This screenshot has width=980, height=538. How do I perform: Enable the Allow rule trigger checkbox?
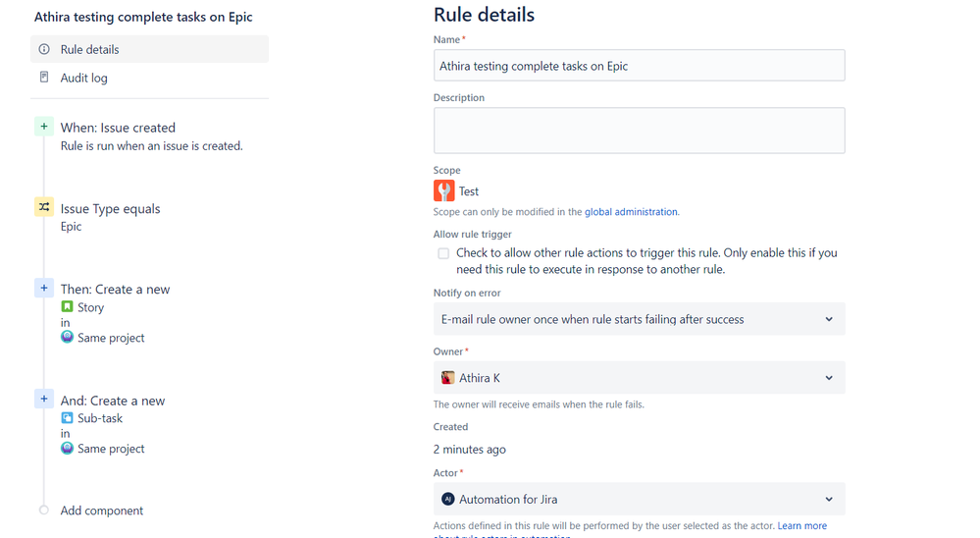[443, 253]
